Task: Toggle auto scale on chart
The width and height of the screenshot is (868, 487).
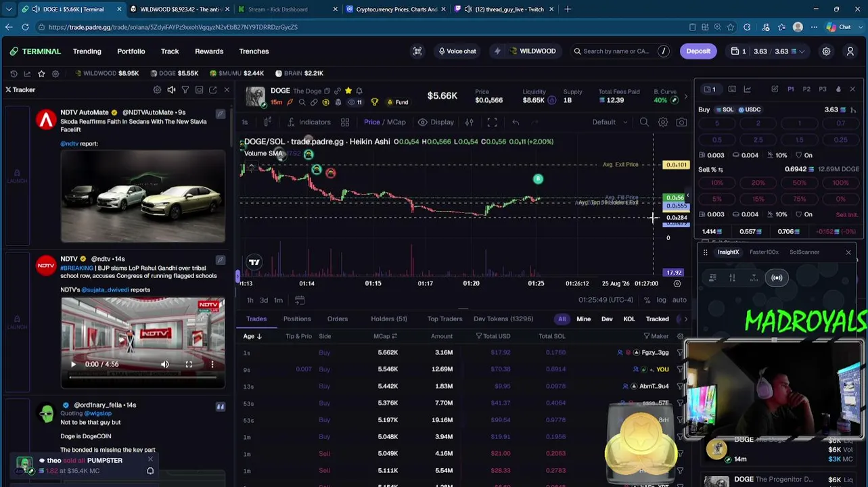Action: point(679,300)
